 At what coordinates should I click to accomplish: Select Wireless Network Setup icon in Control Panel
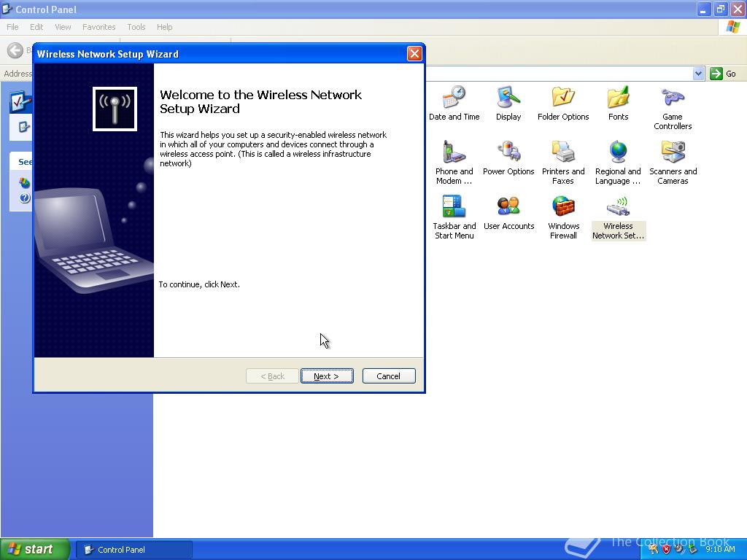click(x=618, y=217)
